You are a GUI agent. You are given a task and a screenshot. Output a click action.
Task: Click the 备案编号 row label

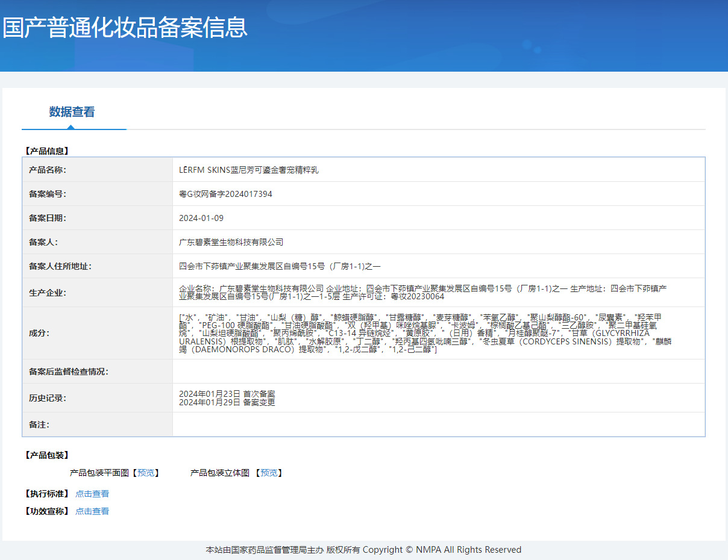[x=48, y=194]
